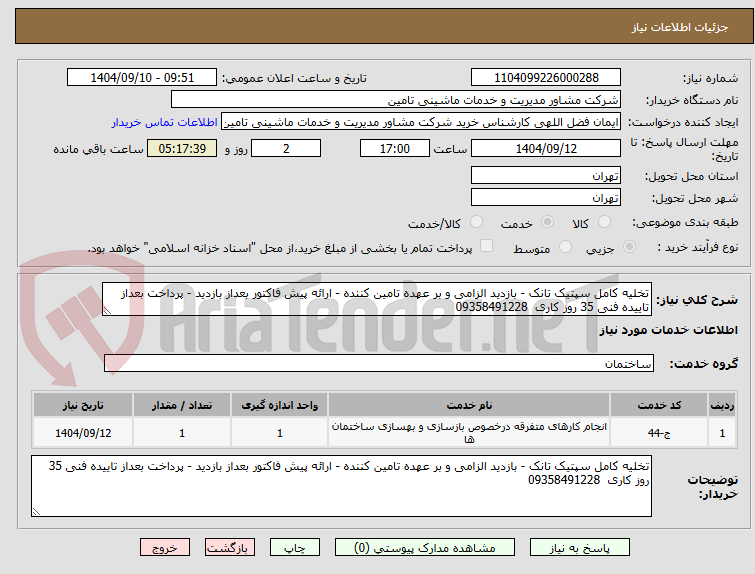Toggle the اسناد خزانه اسلامی payment checkbox
The image size is (755, 574).
click(487, 246)
